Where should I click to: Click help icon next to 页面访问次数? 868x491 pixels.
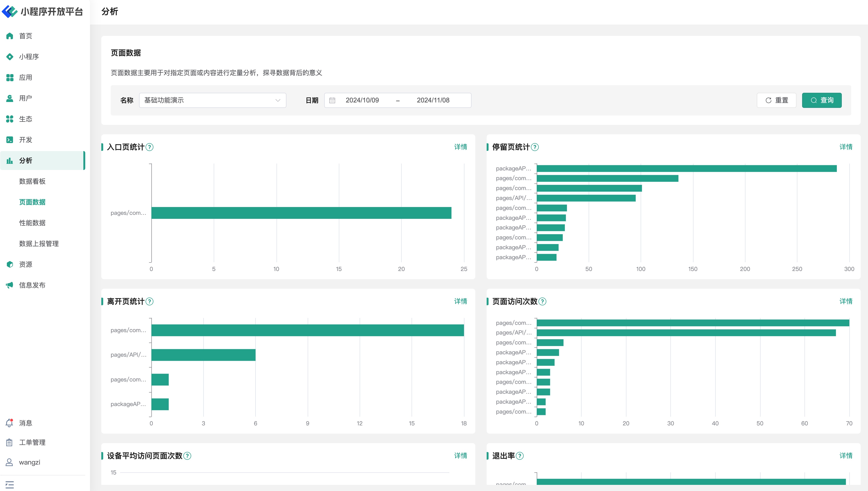pyautogui.click(x=542, y=301)
